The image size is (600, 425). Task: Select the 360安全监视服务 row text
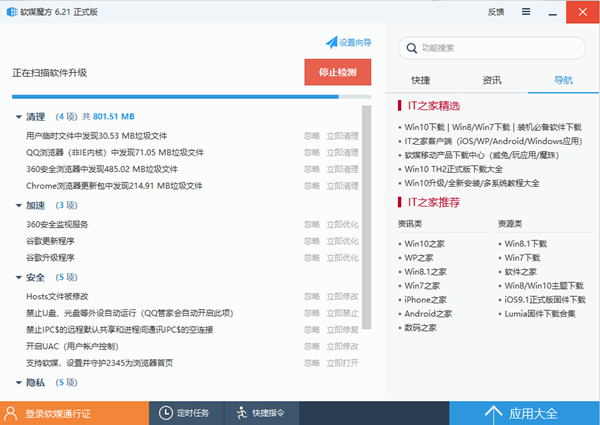point(57,225)
